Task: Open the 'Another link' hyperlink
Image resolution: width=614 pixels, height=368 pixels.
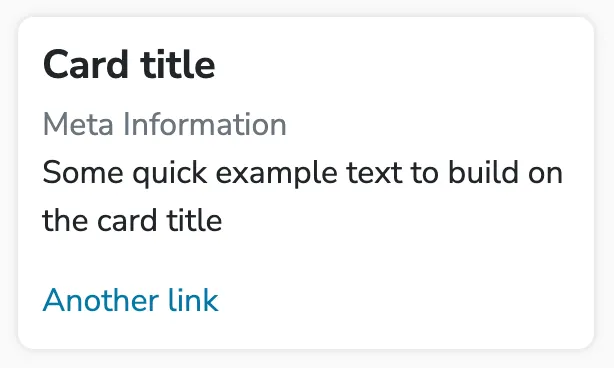Action: point(130,300)
